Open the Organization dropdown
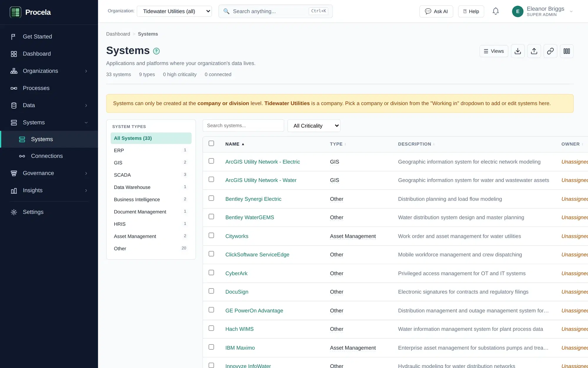Screen dimensions: 588x368 174,11
